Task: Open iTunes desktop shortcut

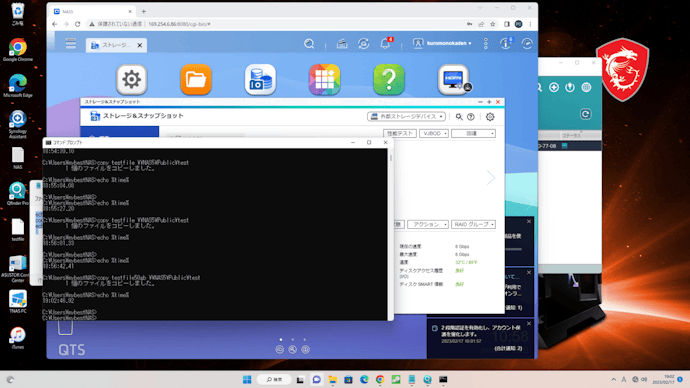Action: pos(18,338)
